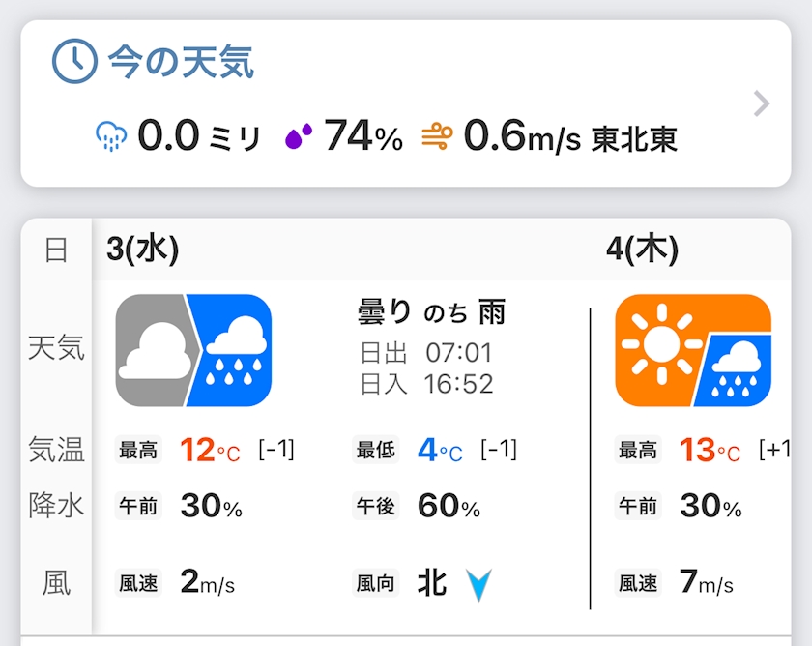This screenshot has width=812, height=646.
Task: Select Wednesday's cloudy-then-rain weather icon
Action: (193, 349)
